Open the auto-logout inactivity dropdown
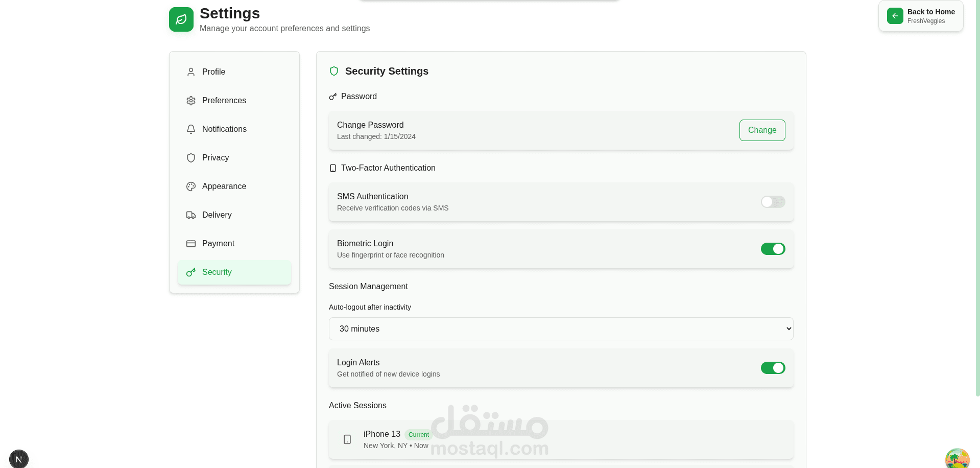980x468 pixels. [x=561, y=329]
